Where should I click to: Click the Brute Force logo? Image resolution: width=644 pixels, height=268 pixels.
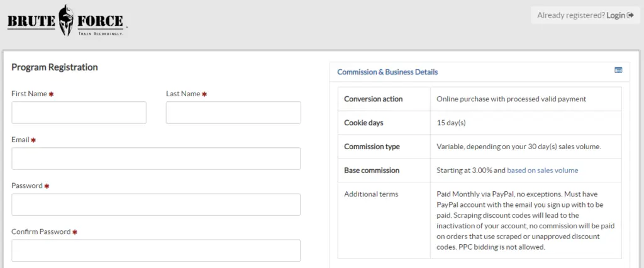click(67, 20)
